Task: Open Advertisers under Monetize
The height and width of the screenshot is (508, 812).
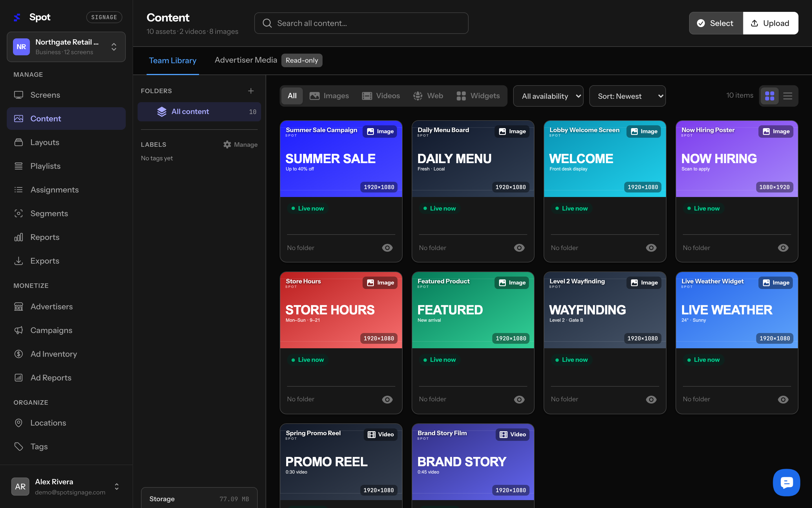Action: point(66,306)
